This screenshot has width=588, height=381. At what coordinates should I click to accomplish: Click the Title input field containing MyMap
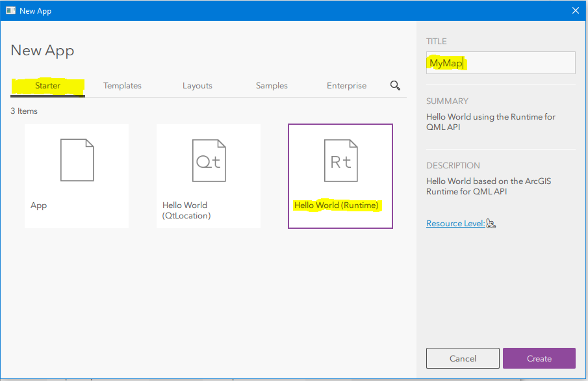coord(501,62)
